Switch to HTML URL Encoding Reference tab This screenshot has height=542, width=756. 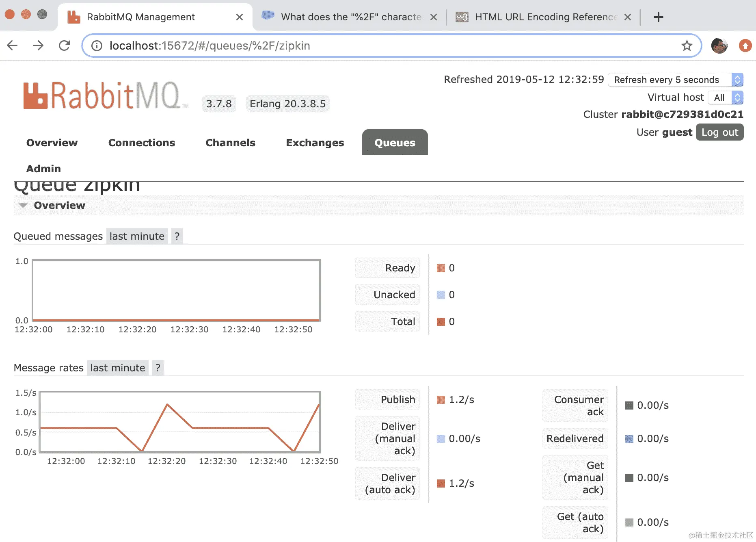[543, 17]
